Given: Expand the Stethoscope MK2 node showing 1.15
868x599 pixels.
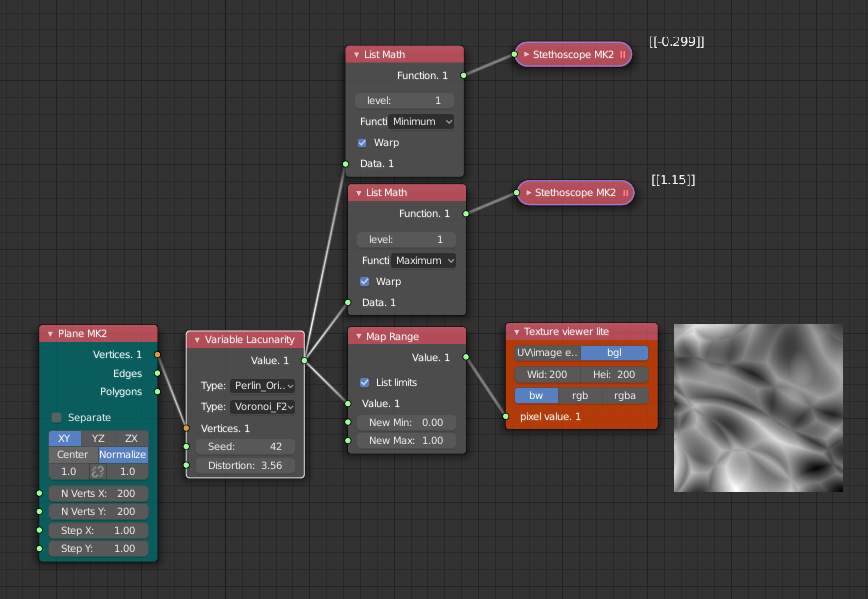Looking at the screenshot, I should coord(529,193).
